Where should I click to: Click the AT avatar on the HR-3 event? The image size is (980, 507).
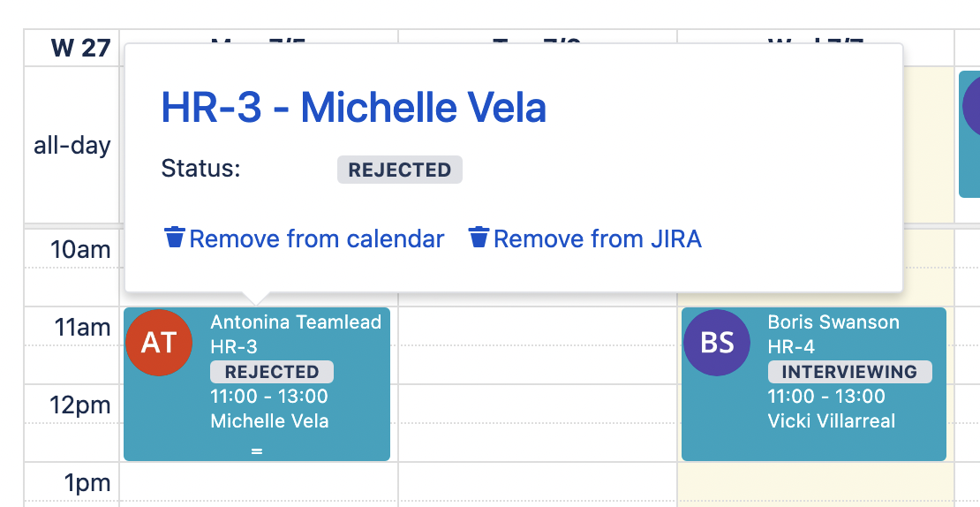click(160, 343)
